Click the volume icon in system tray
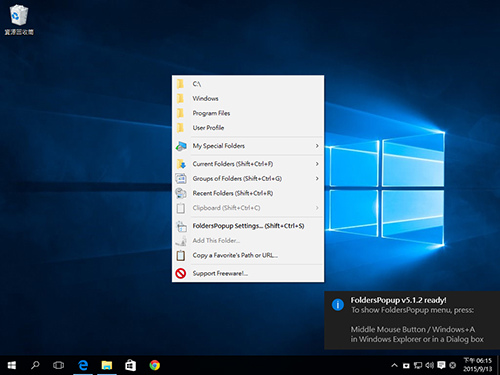 [x=429, y=365]
